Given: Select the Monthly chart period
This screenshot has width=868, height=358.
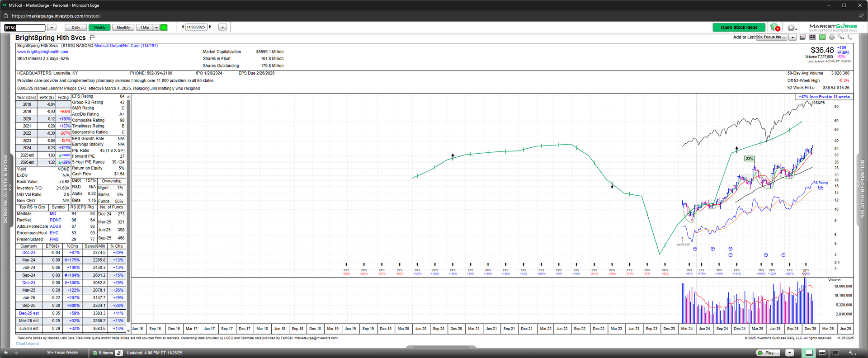Looking at the screenshot, I should click(123, 28).
